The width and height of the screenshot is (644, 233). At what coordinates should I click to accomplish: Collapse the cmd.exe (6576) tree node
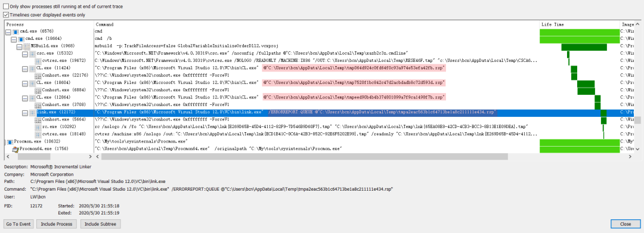pos(8,32)
